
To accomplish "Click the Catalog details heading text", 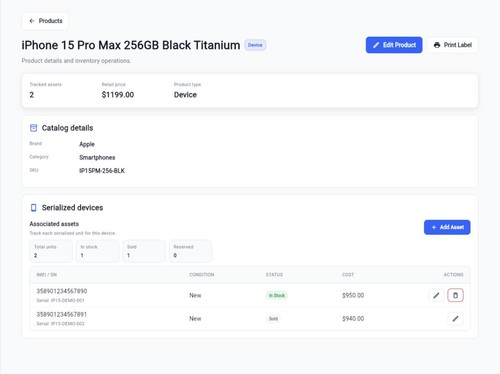I will [67, 128].
